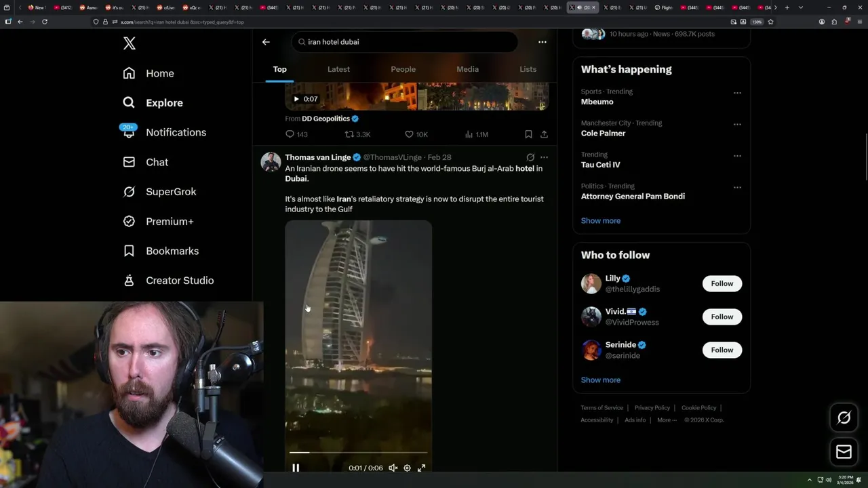Viewport: 868px width, 488px height.
Task: Open Lilly's profile avatar
Action: tap(591, 283)
